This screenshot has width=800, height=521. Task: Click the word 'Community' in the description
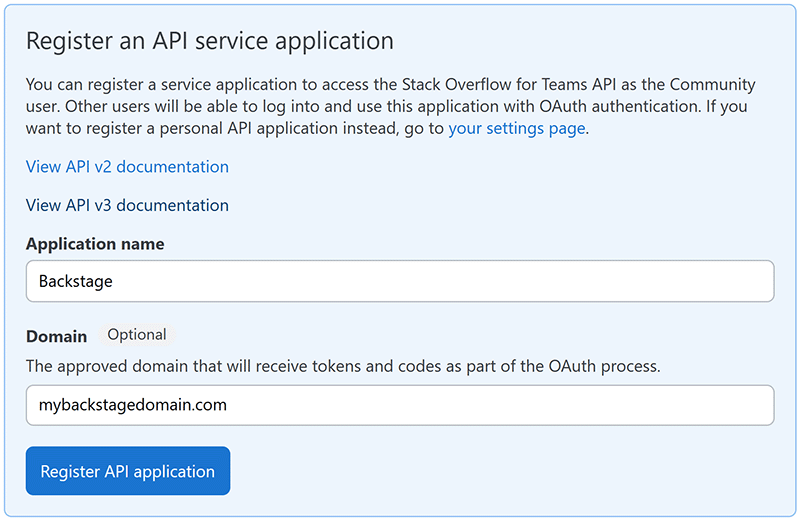click(x=713, y=85)
